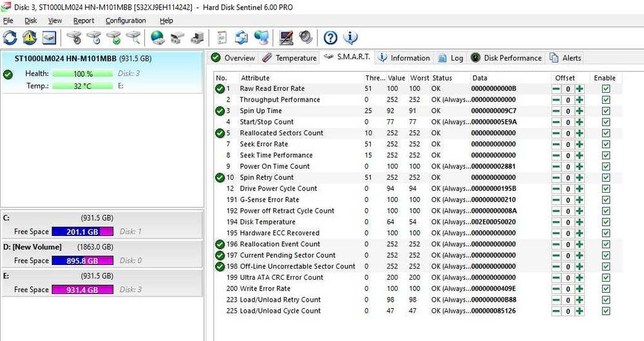Decrease offset for Spin Up Time

click(x=556, y=111)
